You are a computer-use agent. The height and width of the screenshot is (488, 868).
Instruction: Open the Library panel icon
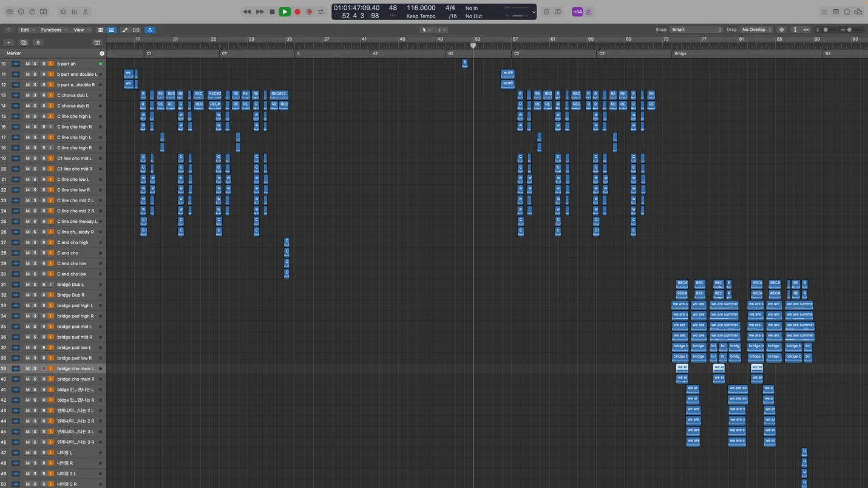point(10,12)
